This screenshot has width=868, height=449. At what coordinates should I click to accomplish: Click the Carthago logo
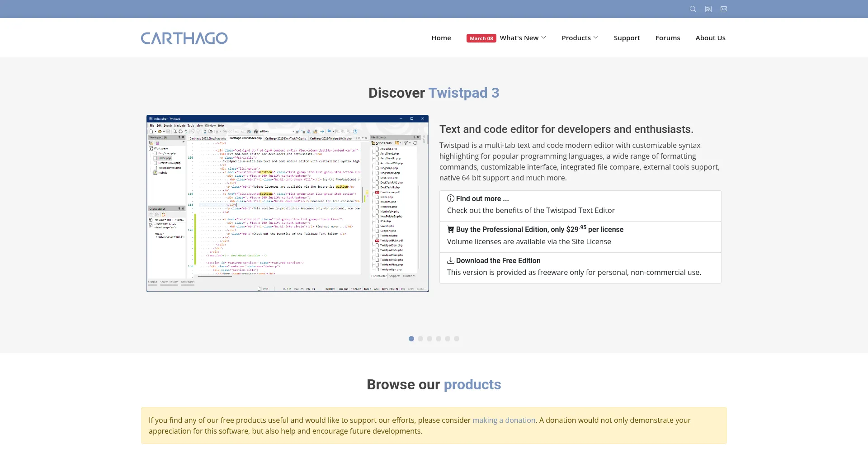coord(184,38)
